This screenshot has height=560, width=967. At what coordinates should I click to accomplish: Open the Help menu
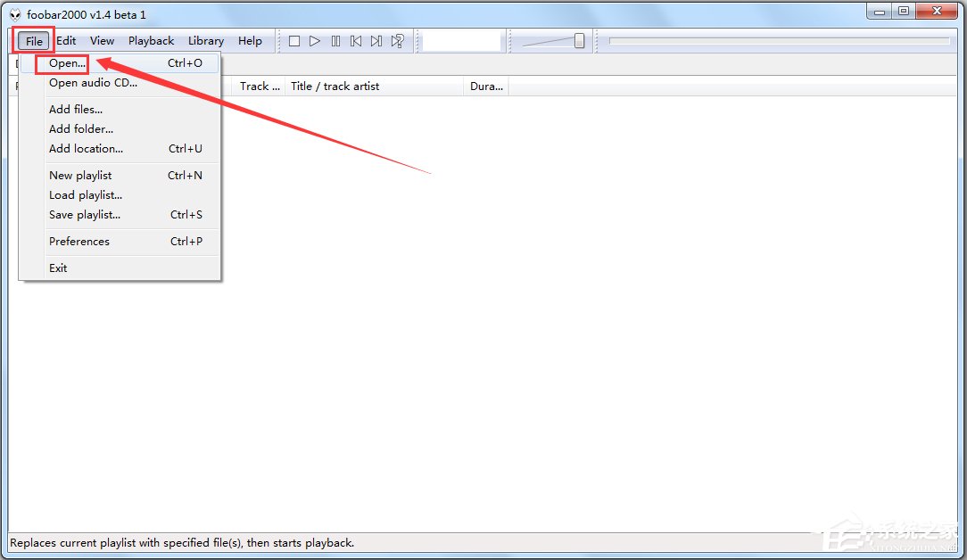click(x=250, y=40)
